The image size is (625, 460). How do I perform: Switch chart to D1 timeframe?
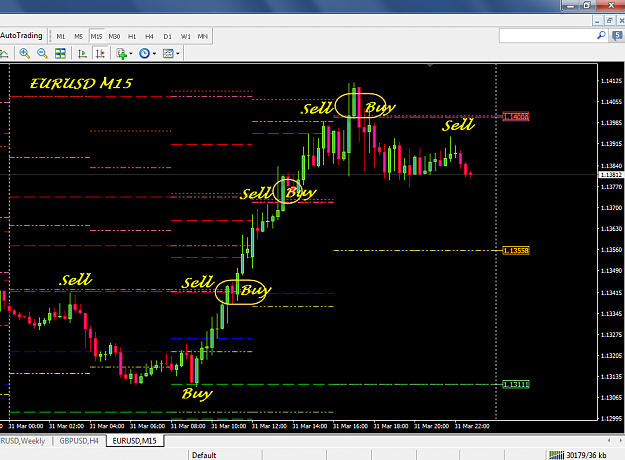pyautogui.click(x=167, y=36)
